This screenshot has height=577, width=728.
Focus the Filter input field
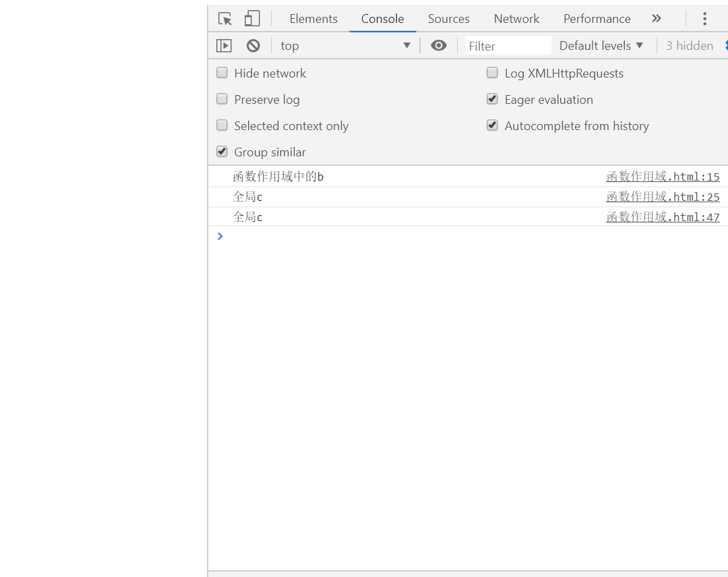tap(508, 45)
